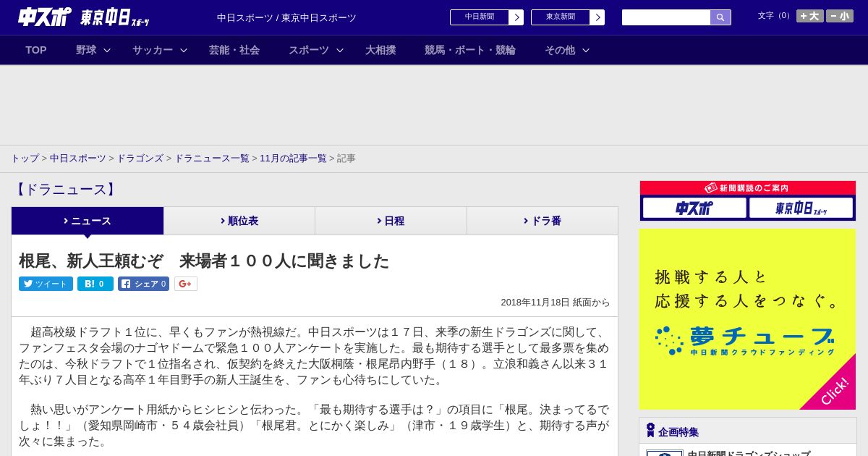Click the 中スポ logo in header

(x=44, y=17)
